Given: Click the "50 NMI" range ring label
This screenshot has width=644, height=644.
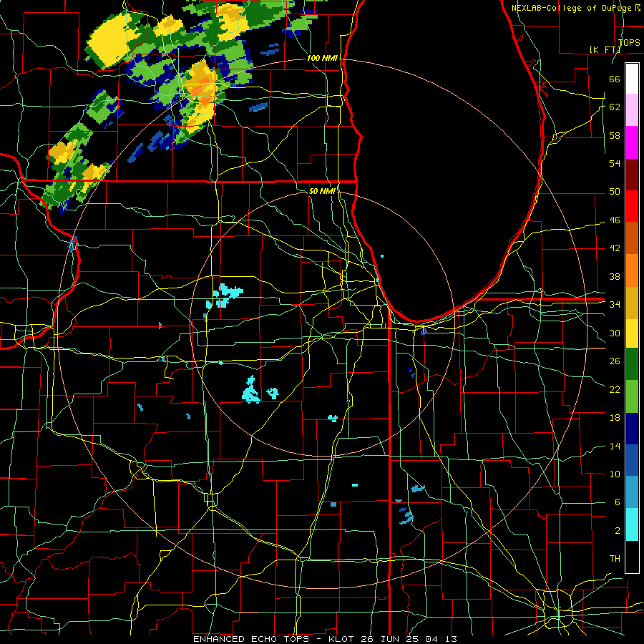Looking at the screenshot, I should [x=322, y=191].
